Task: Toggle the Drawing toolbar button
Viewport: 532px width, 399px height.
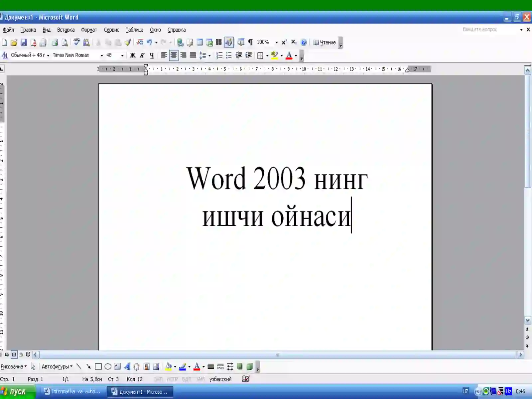Action: coord(229,43)
